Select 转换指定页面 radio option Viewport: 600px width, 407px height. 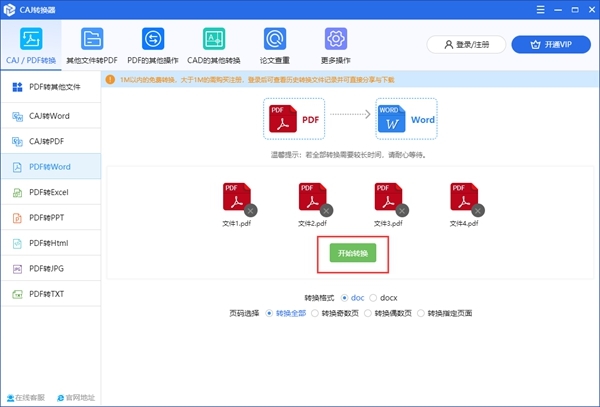[421, 313]
